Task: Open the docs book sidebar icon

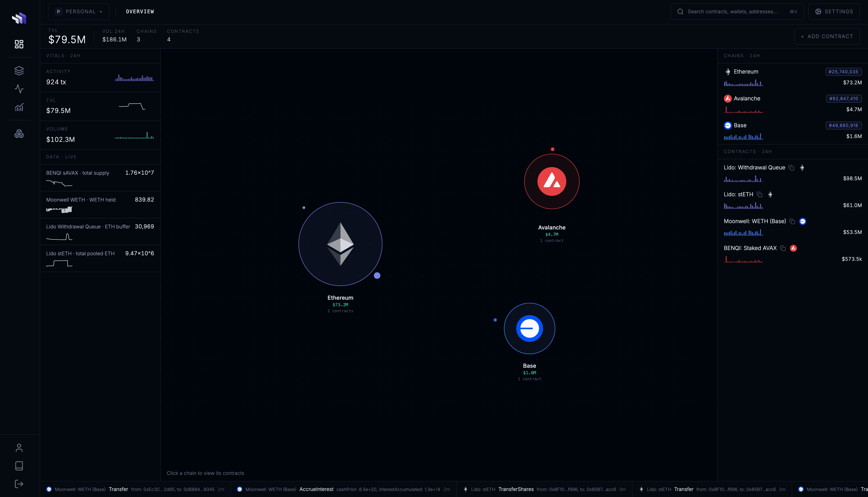Action: (x=19, y=466)
